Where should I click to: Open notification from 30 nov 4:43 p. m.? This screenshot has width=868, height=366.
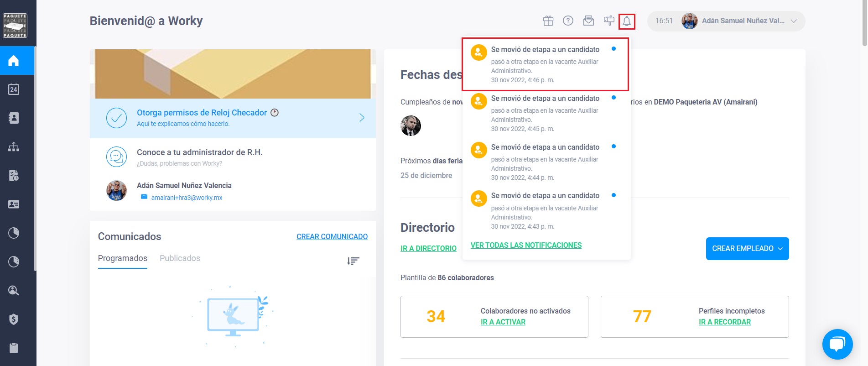click(x=546, y=211)
